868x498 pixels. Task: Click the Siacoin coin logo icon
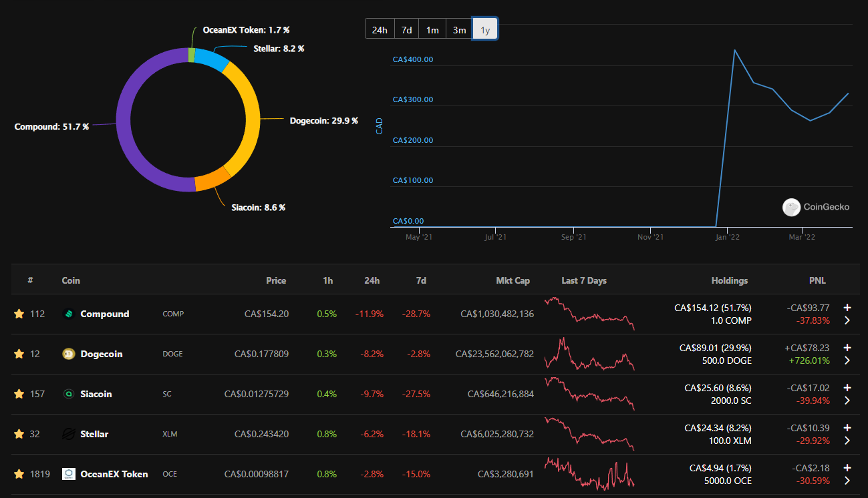pyautogui.click(x=68, y=394)
